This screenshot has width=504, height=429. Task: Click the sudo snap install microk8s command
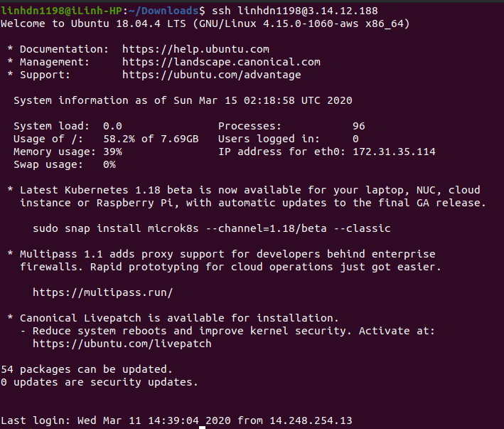click(211, 228)
